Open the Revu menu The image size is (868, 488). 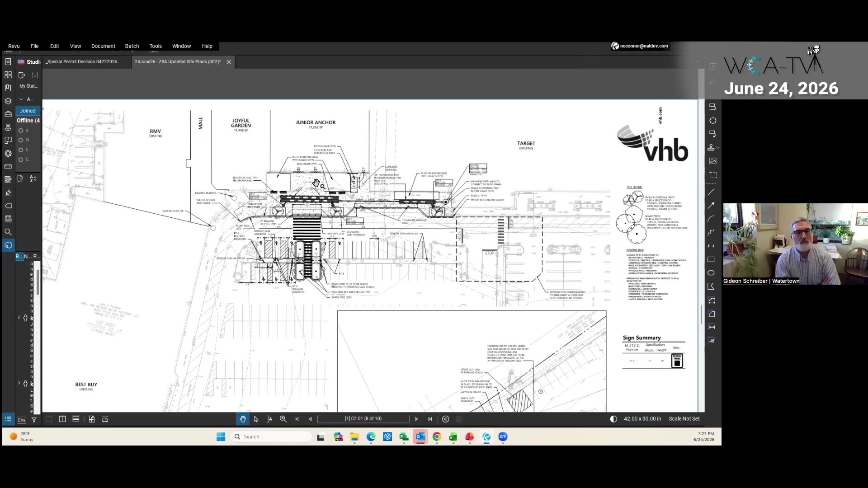coord(14,46)
